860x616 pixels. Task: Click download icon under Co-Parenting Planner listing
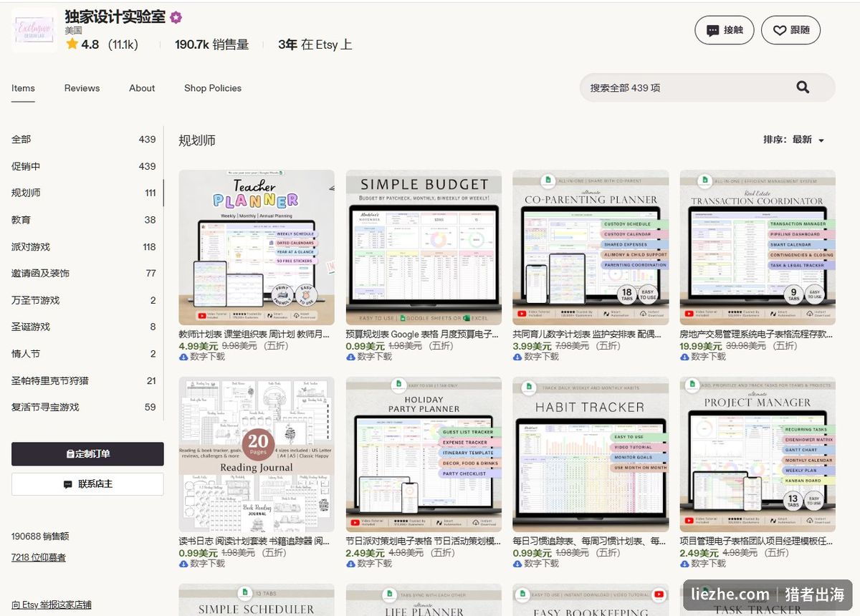click(517, 357)
